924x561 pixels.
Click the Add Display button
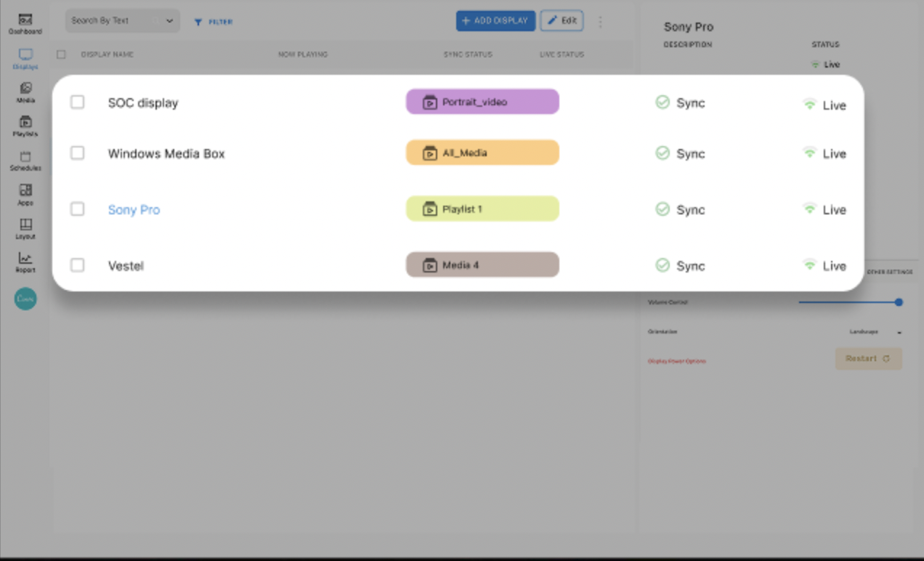[x=495, y=20]
